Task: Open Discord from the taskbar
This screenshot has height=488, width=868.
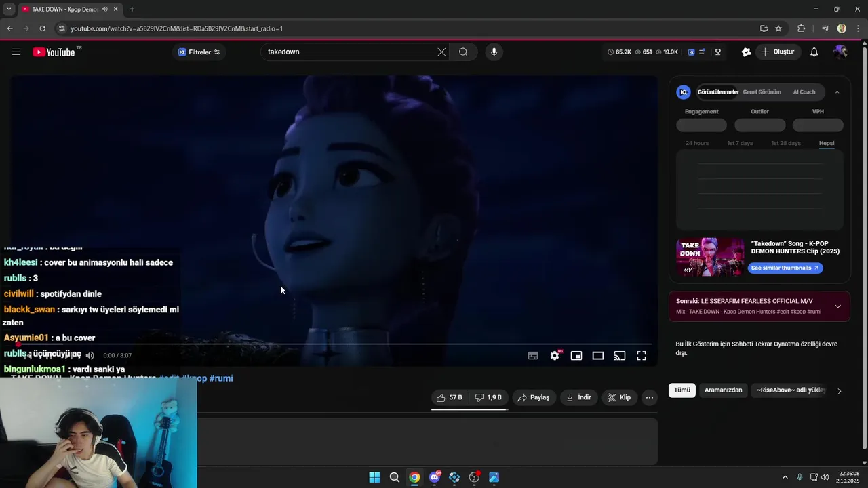Action: (435, 477)
